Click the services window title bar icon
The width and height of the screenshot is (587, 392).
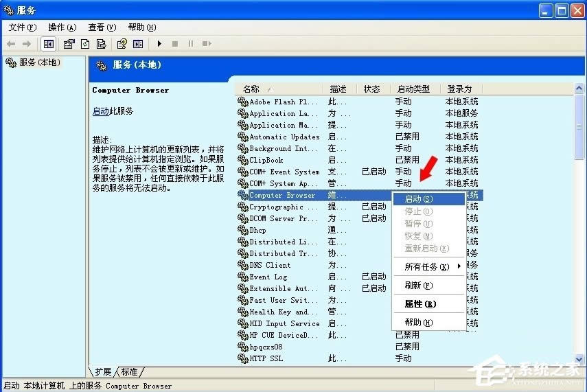(8, 10)
